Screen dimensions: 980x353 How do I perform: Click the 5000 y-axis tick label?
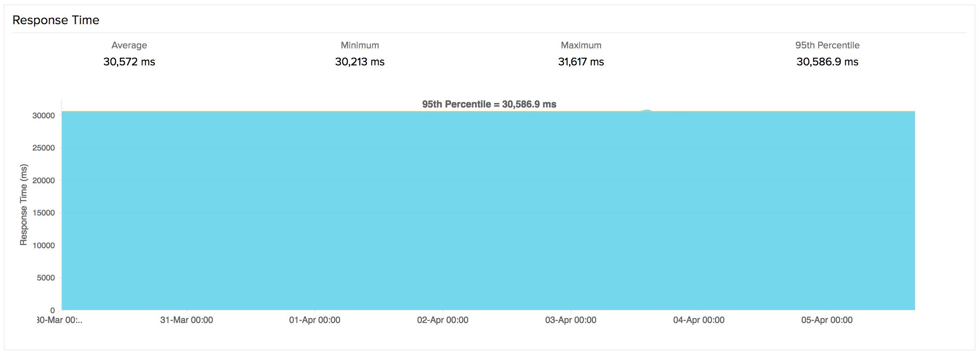[x=46, y=278]
